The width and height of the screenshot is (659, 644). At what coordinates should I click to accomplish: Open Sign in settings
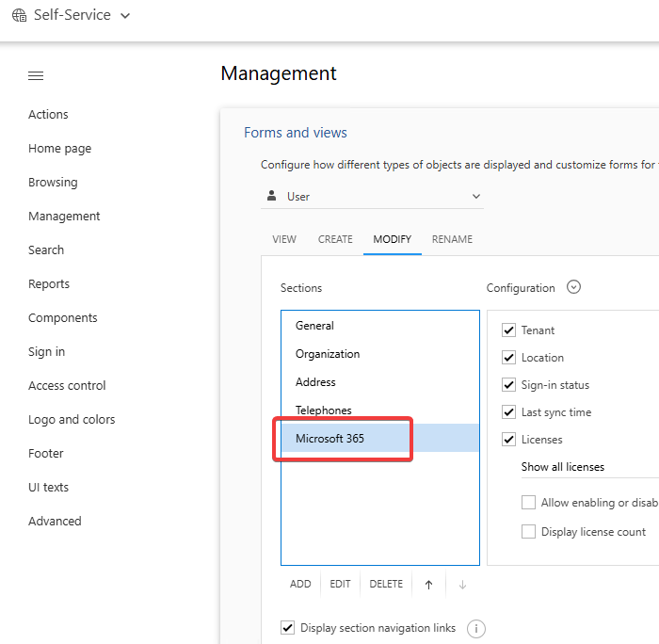tap(47, 352)
